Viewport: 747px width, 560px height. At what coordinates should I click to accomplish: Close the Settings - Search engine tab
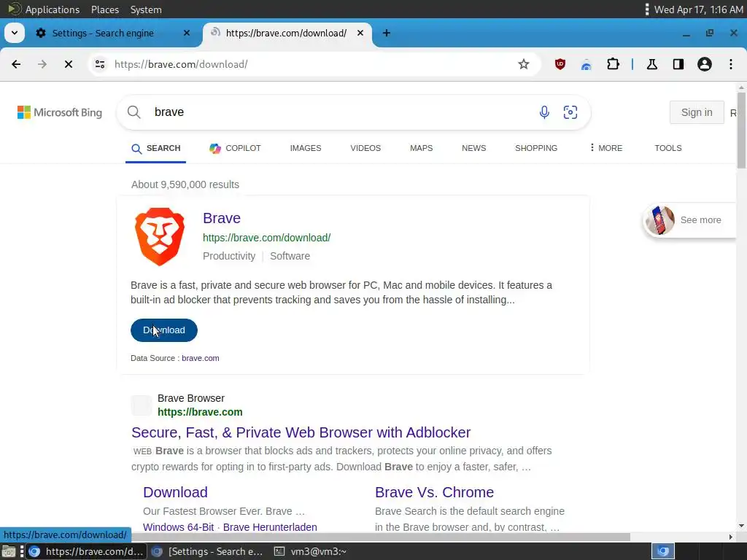pyautogui.click(x=187, y=33)
